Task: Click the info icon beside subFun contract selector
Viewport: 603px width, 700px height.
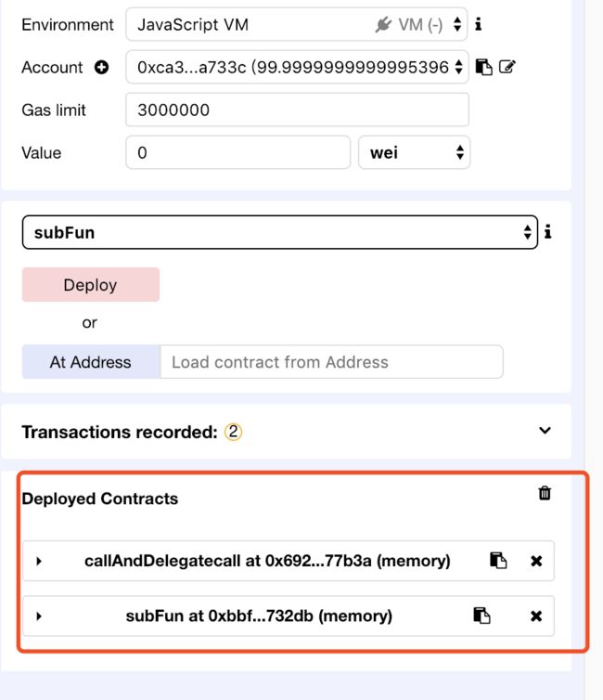Action: point(548,232)
